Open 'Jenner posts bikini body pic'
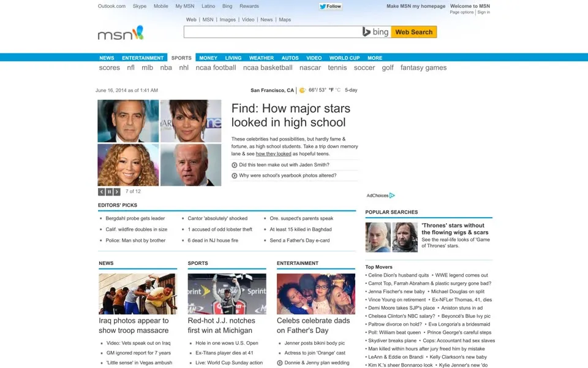Image resolution: width=588 pixels, height=368 pixels. click(x=315, y=343)
